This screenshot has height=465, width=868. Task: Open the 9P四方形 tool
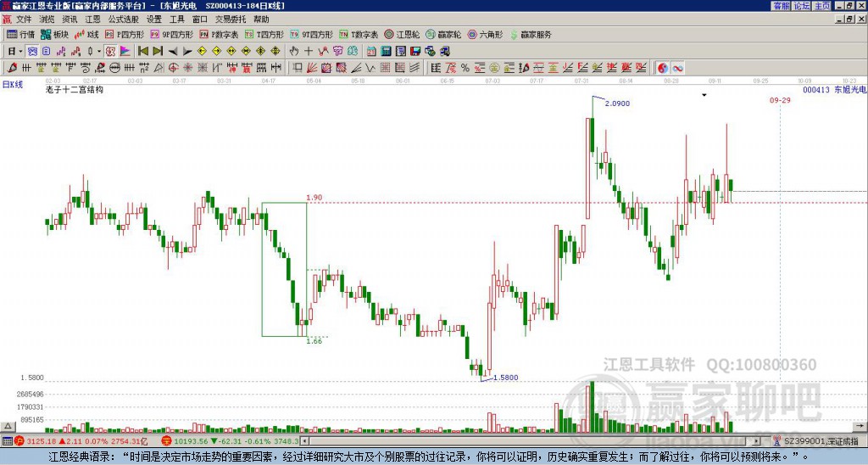(171, 34)
